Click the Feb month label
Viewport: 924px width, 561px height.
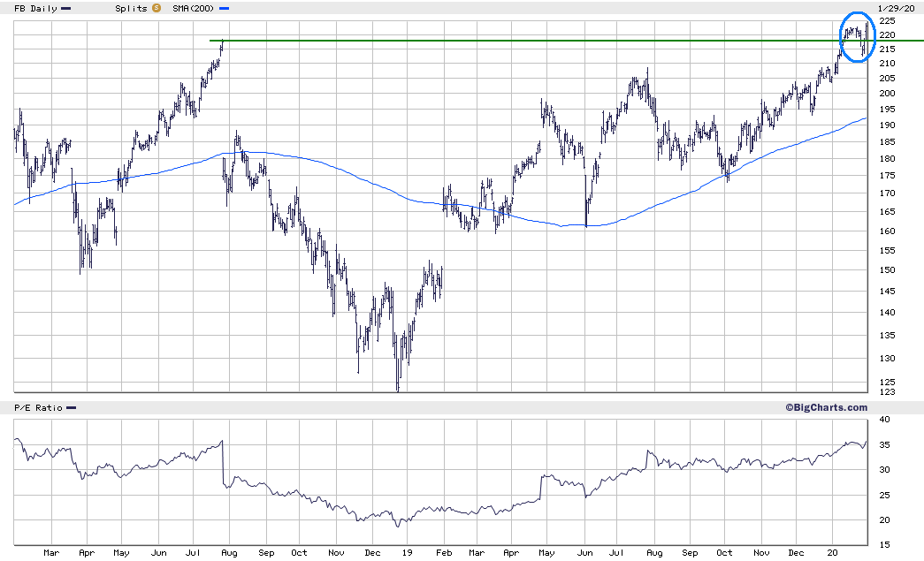point(444,553)
